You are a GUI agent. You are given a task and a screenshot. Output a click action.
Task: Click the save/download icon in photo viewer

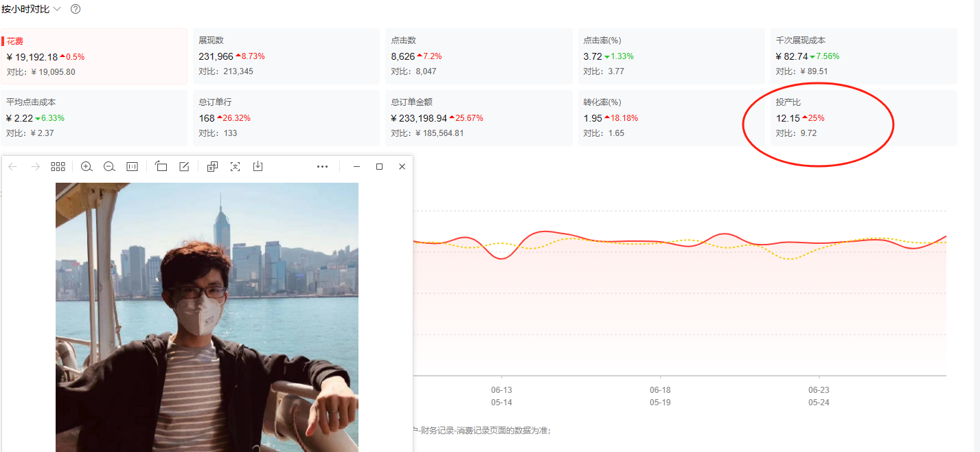pyautogui.click(x=258, y=166)
